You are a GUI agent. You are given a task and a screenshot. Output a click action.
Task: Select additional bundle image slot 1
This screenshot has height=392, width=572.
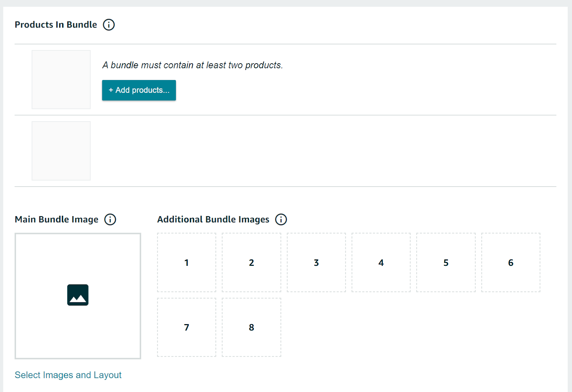(x=186, y=263)
